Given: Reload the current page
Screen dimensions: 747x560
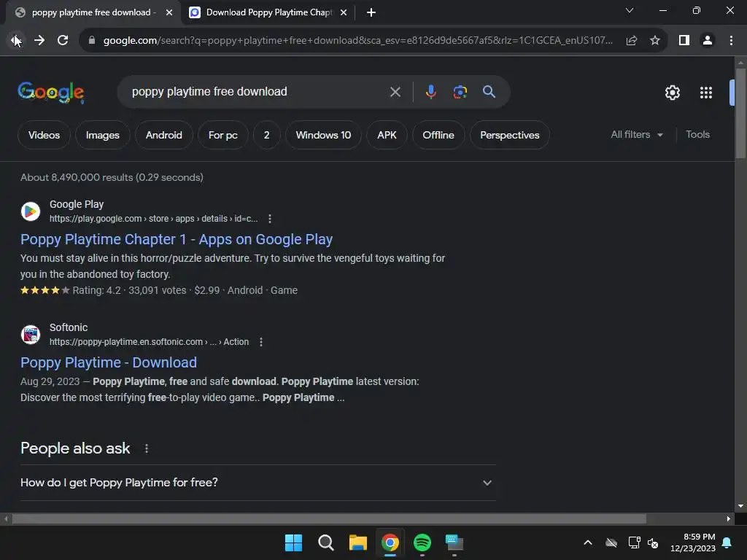Looking at the screenshot, I should tap(63, 41).
